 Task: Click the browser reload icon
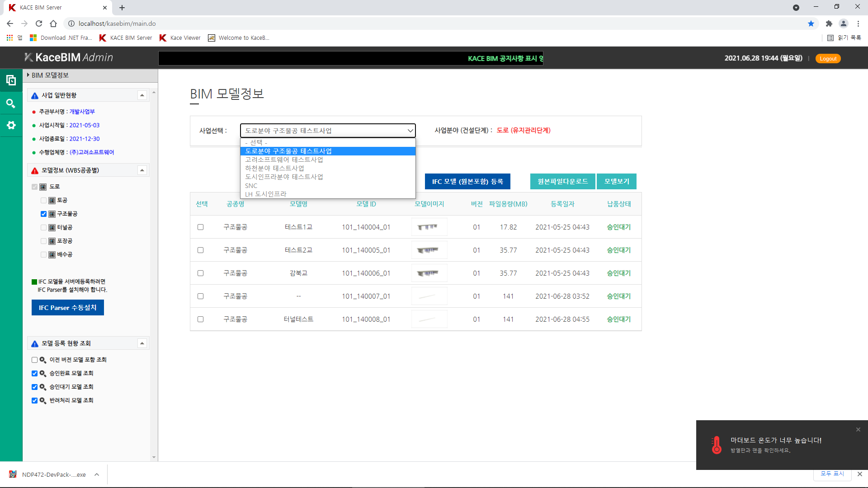click(39, 23)
